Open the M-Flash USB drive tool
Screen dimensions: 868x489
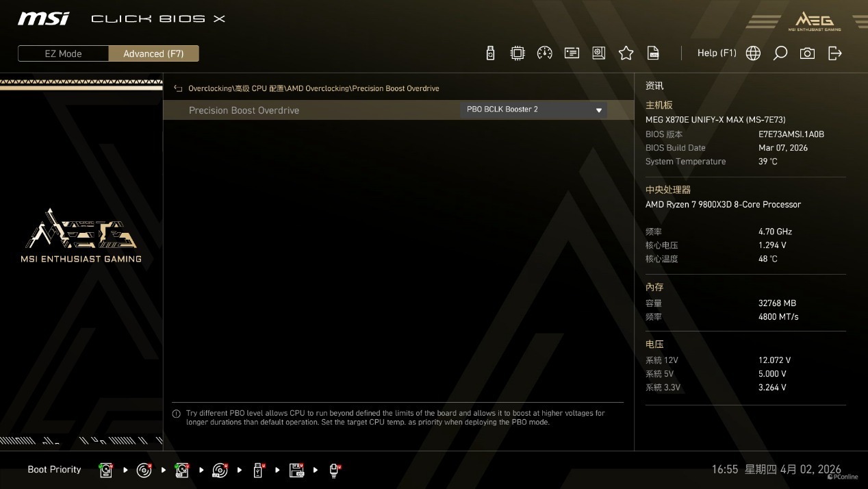[490, 53]
